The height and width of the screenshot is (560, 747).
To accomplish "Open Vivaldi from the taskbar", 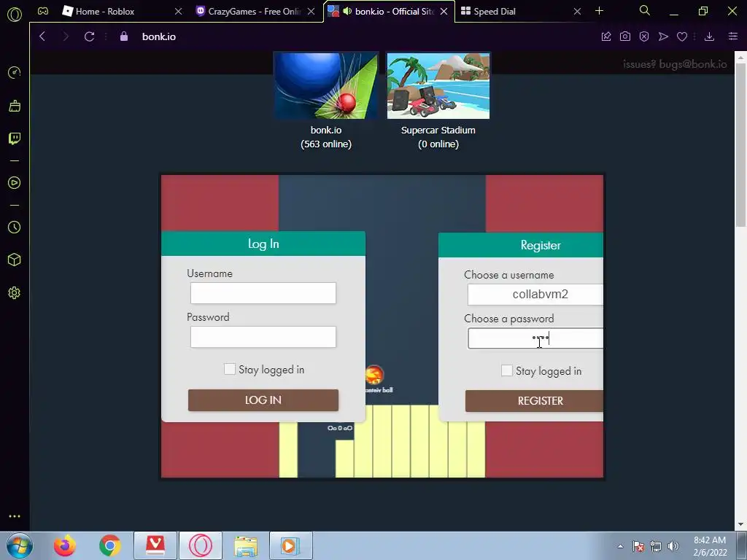I will [x=155, y=545].
